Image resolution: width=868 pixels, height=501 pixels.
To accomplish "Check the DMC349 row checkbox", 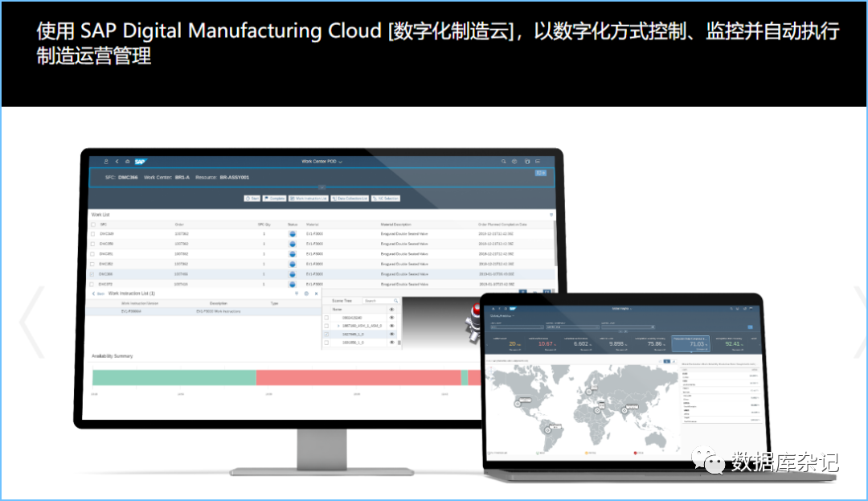I will pyautogui.click(x=92, y=234).
